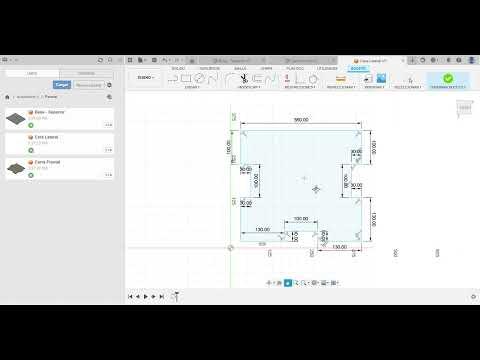The width and height of the screenshot is (480, 360).
Task: Toggle the data panel grid button
Action: [130, 60]
